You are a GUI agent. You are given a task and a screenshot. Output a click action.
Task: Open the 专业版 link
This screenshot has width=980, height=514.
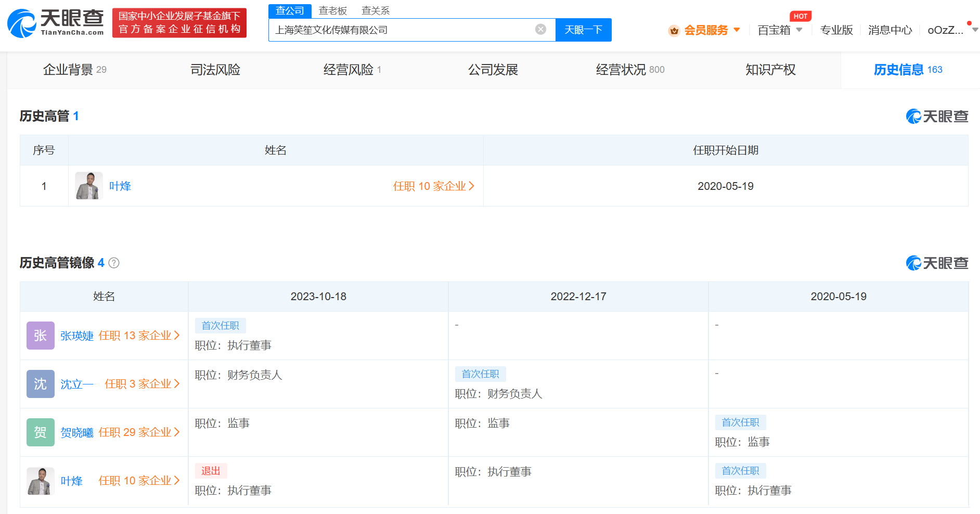click(836, 30)
